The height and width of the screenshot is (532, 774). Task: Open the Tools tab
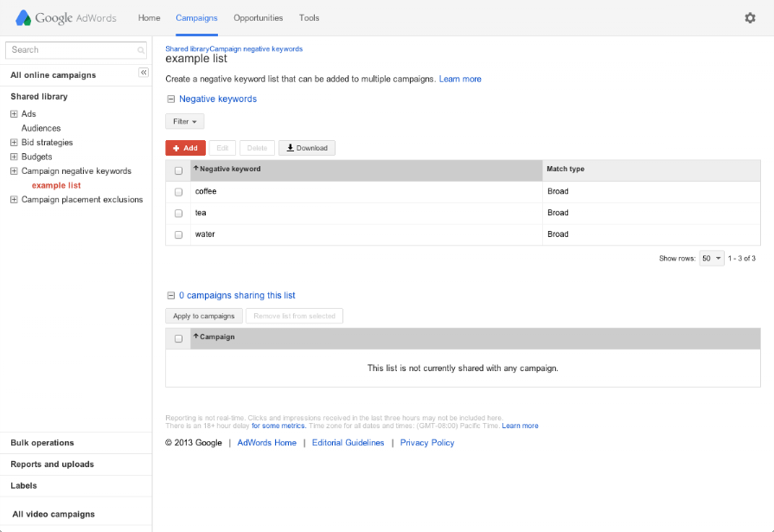(x=309, y=18)
